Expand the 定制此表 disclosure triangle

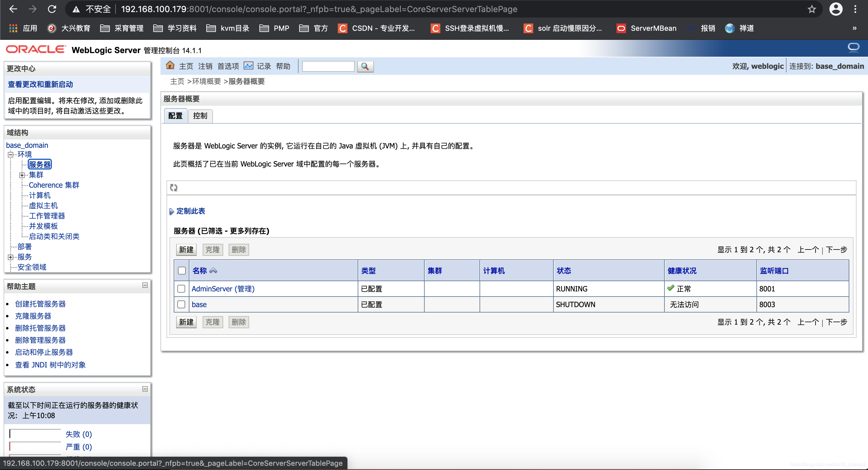(x=172, y=211)
